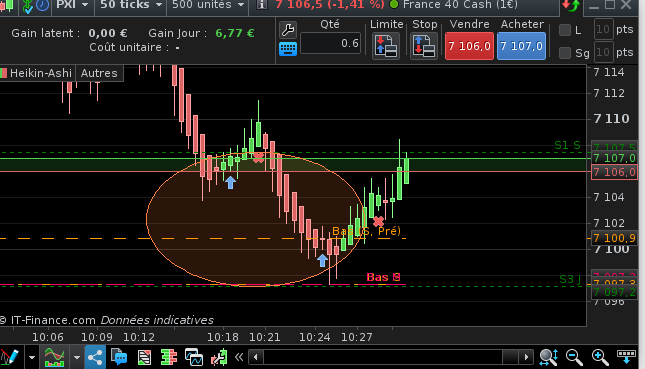
Task: Zoom out the chart
Action: point(574,357)
